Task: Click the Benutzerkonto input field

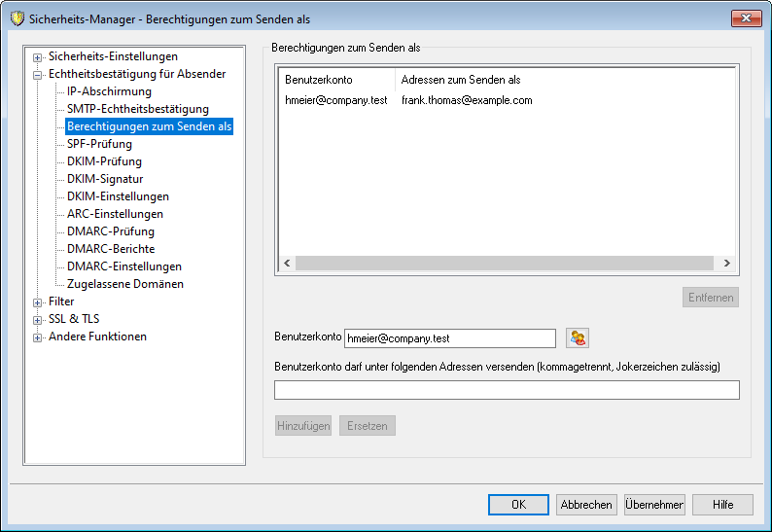Action: point(449,338)
